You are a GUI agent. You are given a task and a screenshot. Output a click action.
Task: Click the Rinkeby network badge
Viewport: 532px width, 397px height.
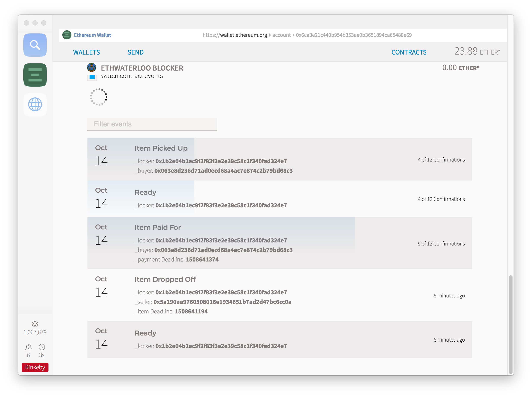(x=35, y=367)
